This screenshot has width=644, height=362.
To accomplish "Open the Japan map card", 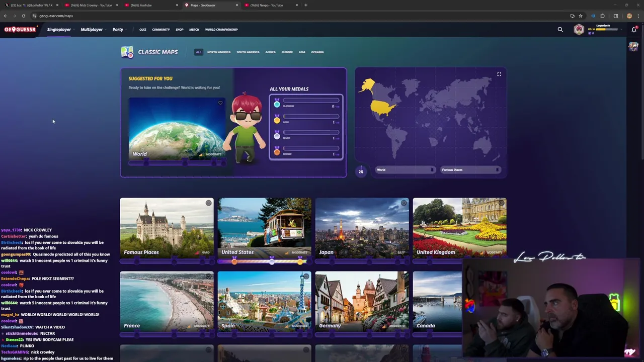I will (362, 228).
